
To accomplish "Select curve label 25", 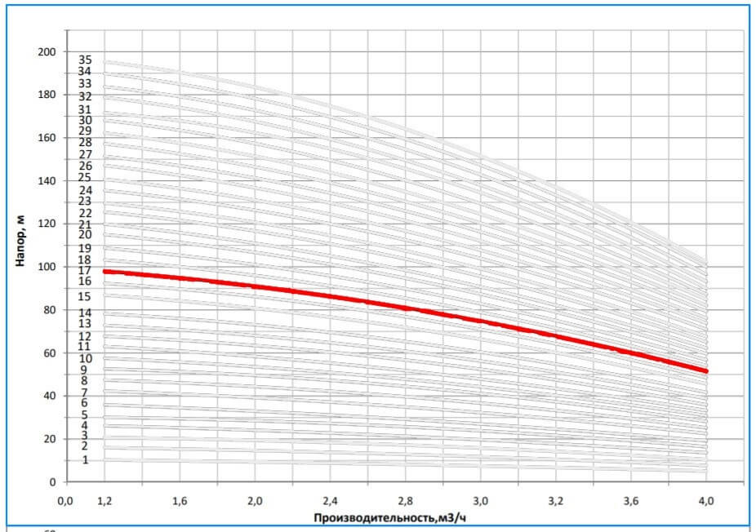I will (85, 178).
